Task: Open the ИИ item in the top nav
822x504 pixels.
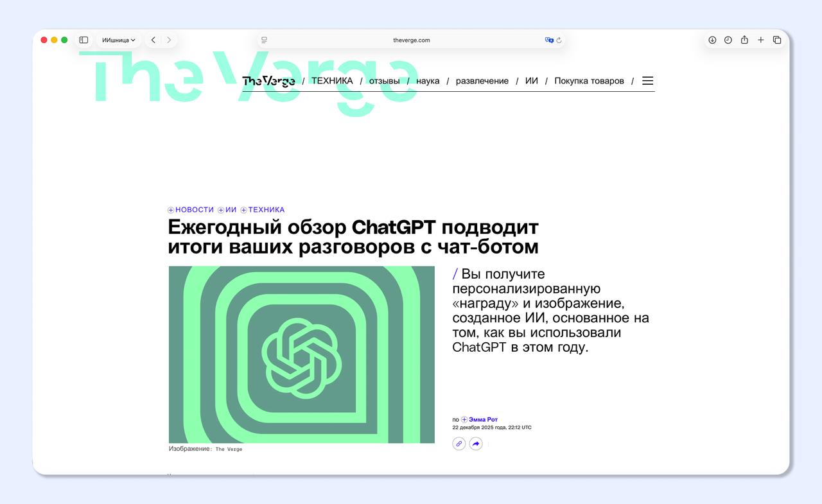Action: pyautogui.click(x=532, y=81)
